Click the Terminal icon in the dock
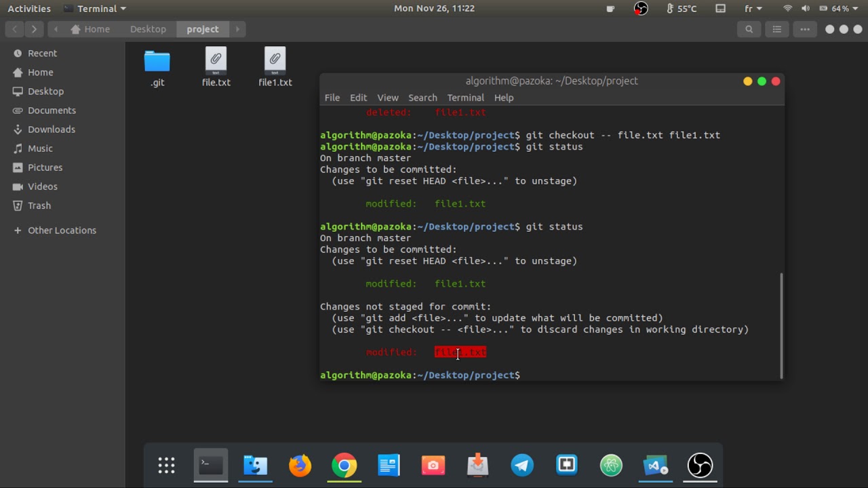868x488 pixels. click(x=211, y=465)
